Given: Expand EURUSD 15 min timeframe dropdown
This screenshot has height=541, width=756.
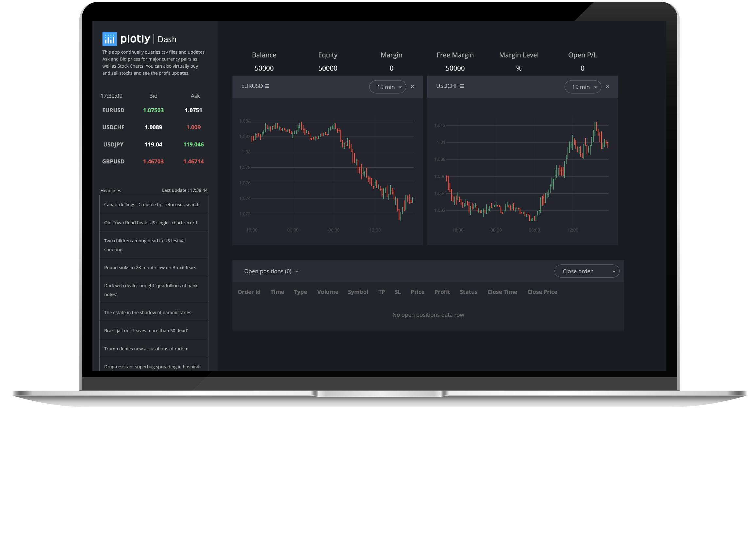Looking at the screenshot, I should [387, 87].
